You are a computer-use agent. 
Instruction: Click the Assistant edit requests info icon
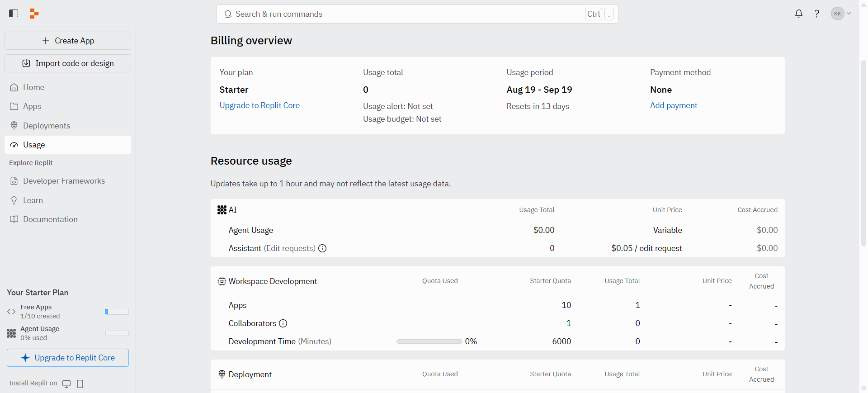coord(322,248)
